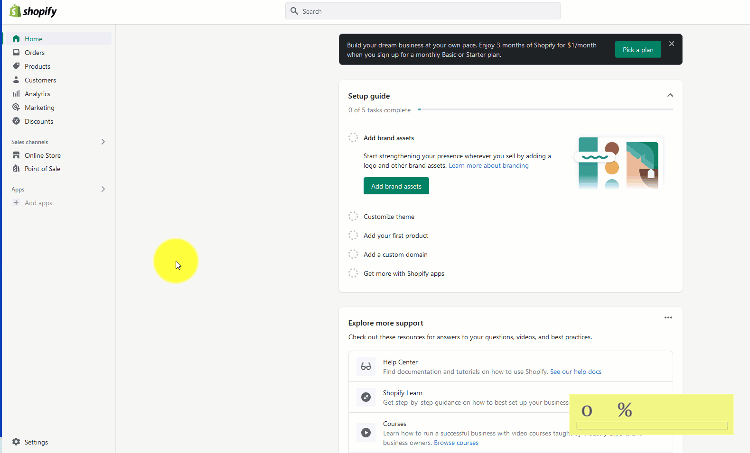
Task: Open the Help Center support row
Action: click(x=510, y=366)
